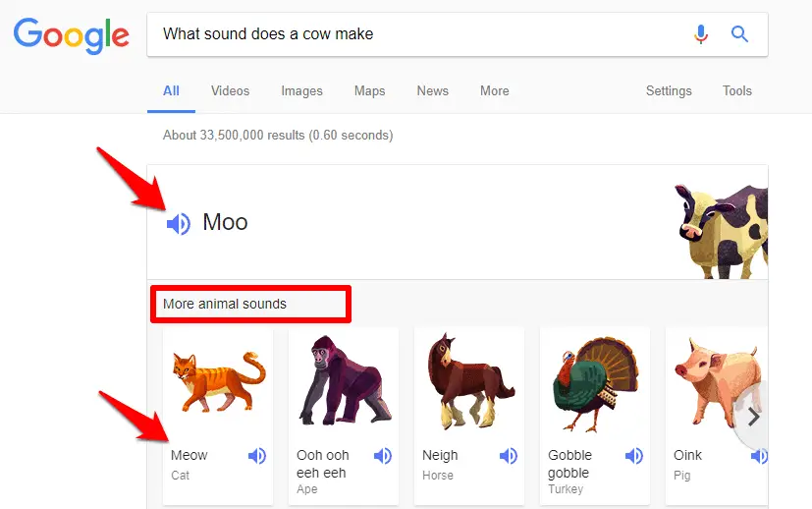This screenshot has height=509, width=812.
Task: Show next animal sounds with arrow
Action: 753,417
